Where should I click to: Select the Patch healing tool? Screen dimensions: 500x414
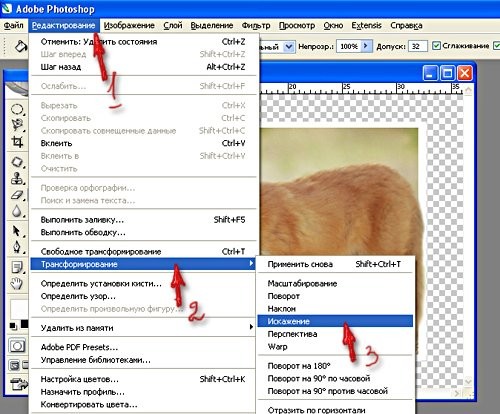point(17,162)
